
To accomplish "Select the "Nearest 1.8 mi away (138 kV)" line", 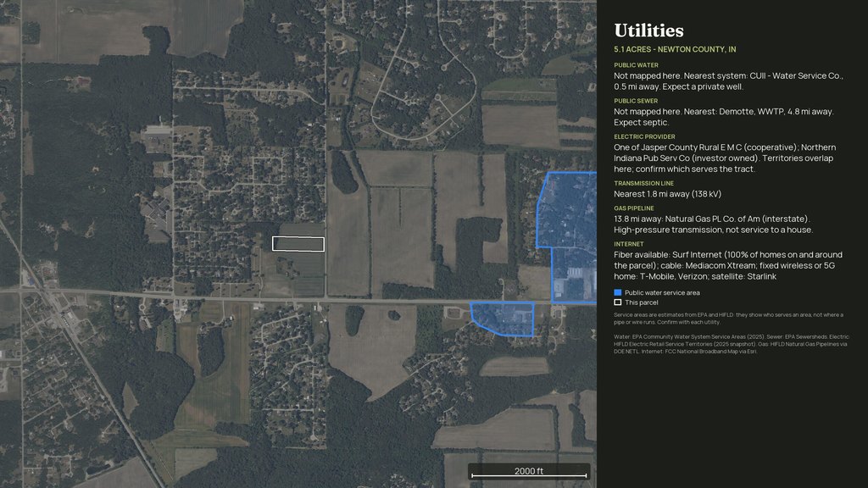I will (668, 194).
